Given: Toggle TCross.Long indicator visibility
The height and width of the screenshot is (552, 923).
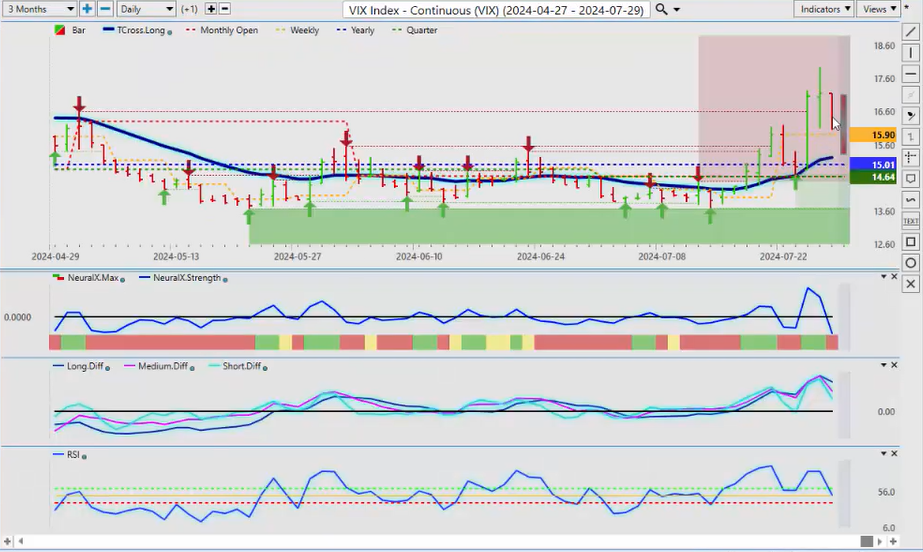Looking at the screenshot, I should (x=136, y=31).
